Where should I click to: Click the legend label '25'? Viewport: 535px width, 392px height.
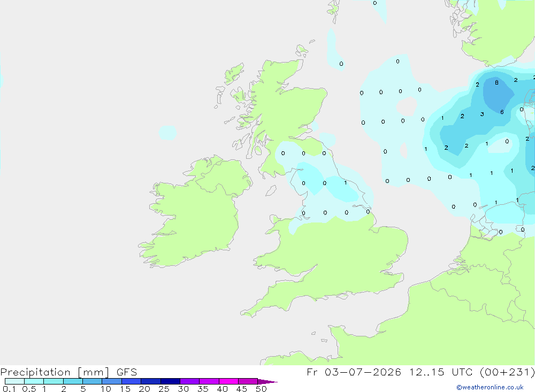[164, 389]
